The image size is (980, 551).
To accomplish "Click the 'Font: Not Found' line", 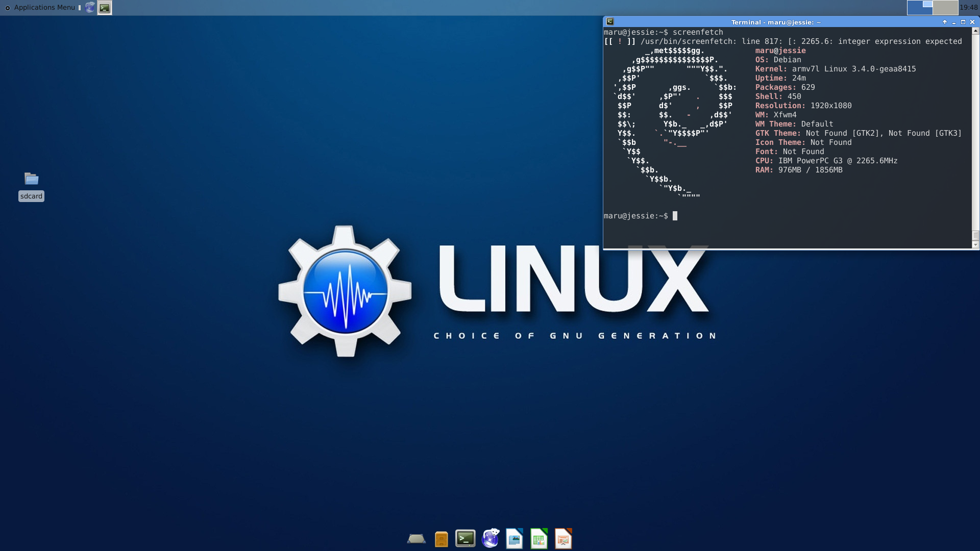I will pos(790,152).
